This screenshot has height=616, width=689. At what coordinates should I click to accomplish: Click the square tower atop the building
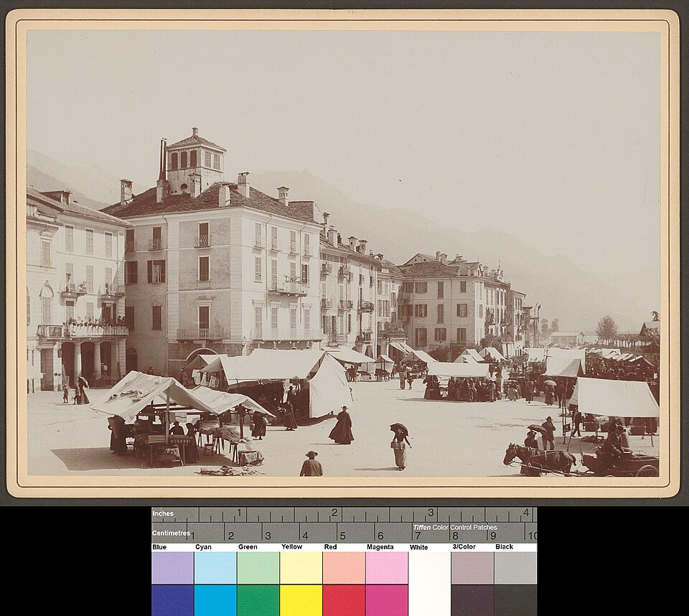[x=195, y=162]
